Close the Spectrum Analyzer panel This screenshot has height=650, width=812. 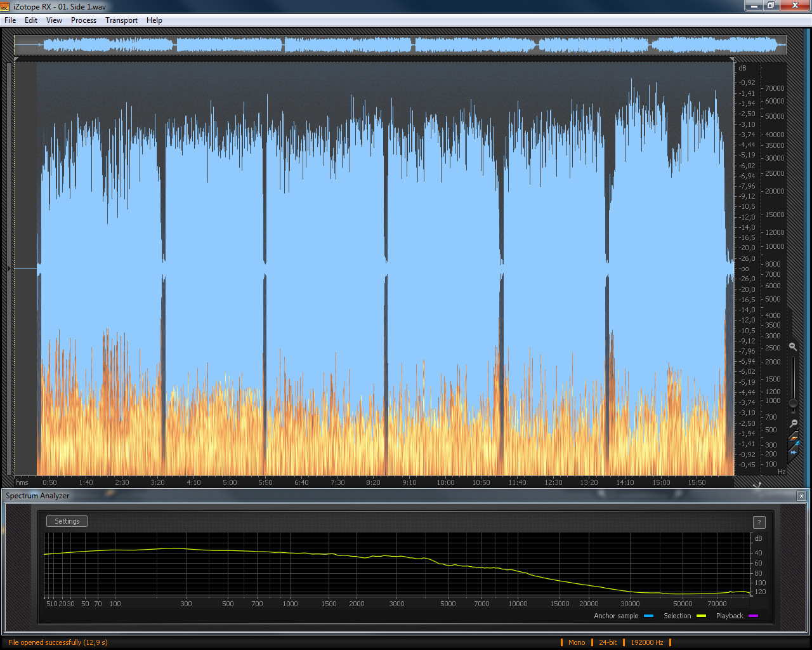(801, 496)
